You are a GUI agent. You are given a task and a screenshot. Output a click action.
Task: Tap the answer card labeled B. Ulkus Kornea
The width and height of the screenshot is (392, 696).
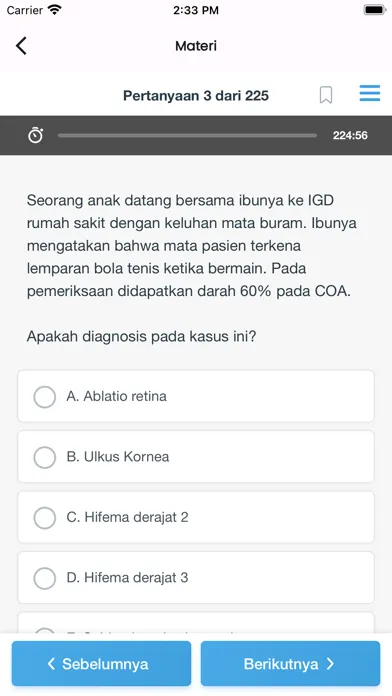(196, 457)
